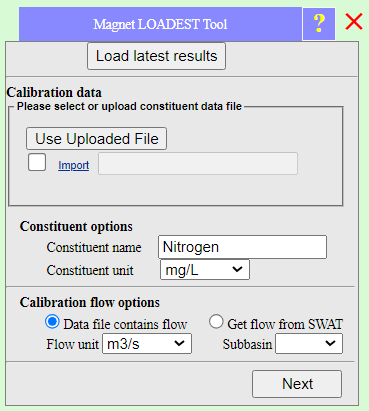
Task: Close the Magnet LOADEST Tool dialog
Action: pyautogui.click(x=354, y=22)
